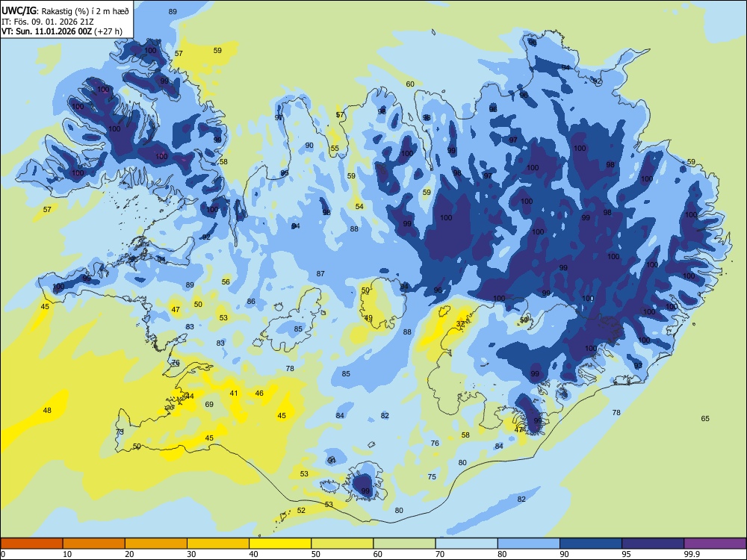
Task: Select the map value '46'
Action: pos(259,393)
